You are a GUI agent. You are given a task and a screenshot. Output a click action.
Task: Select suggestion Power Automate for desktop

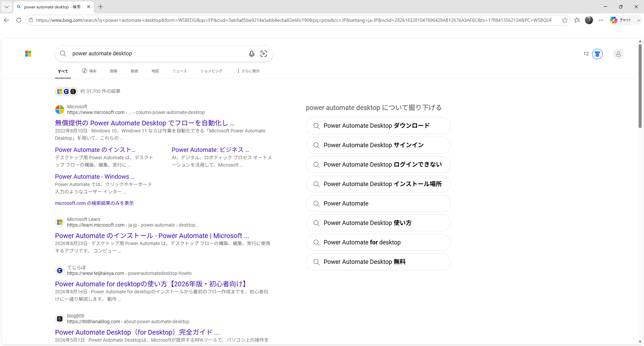point(378,242)
